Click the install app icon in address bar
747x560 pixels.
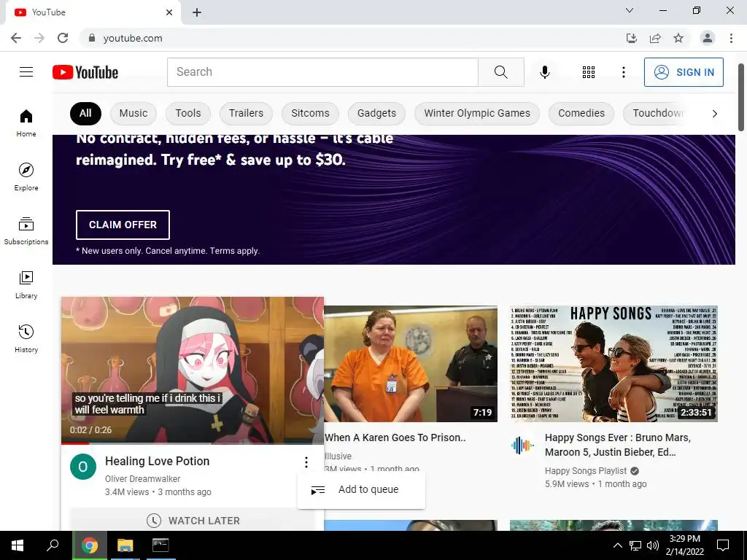631,38
